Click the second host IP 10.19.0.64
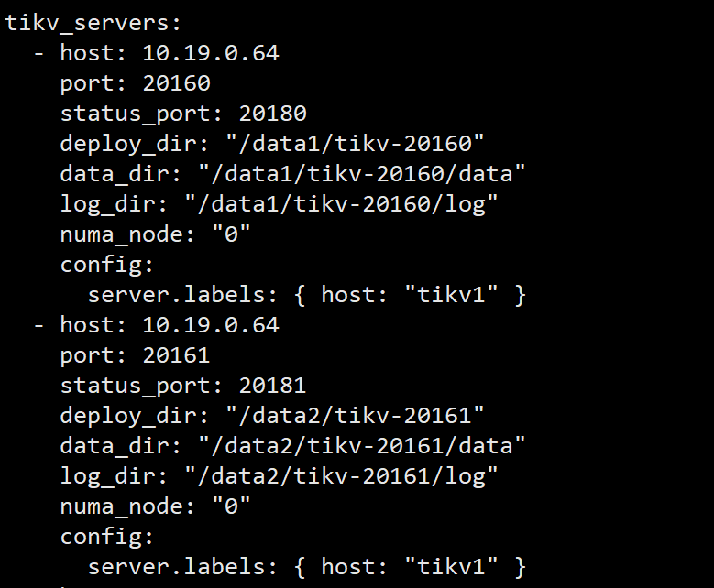 pyautogui.click(x=211, y=325)
